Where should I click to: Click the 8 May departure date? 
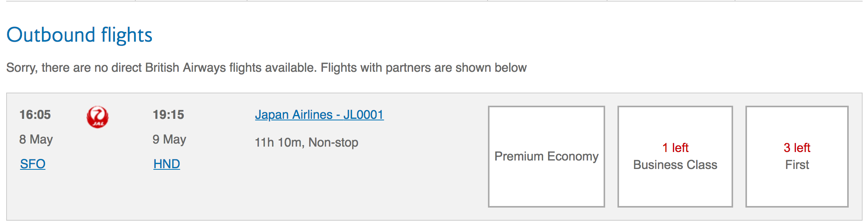[36, 139]
